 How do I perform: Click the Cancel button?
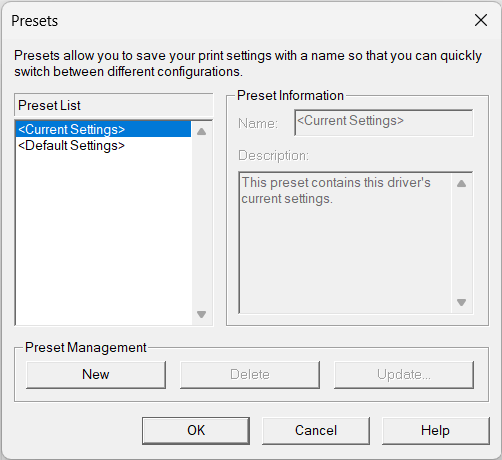point(316,431)
